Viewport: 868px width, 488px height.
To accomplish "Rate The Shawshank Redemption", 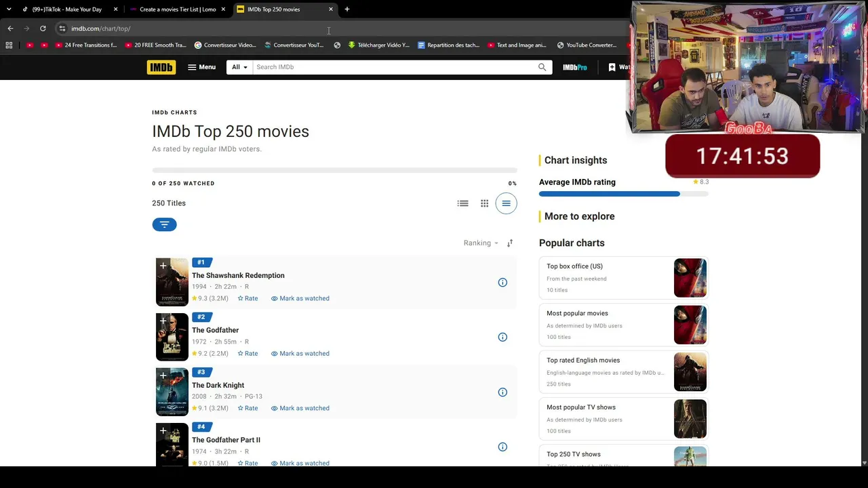I will point(248,298).
